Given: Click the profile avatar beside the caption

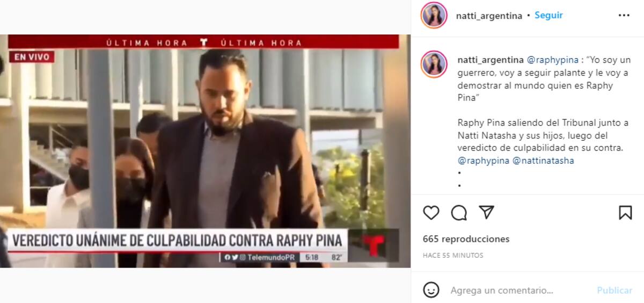Looking at the screenshot, I should [434, 64].
